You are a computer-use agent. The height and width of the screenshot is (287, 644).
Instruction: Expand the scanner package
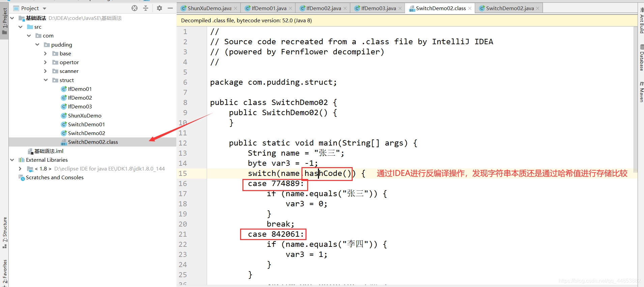coord(46,71)
